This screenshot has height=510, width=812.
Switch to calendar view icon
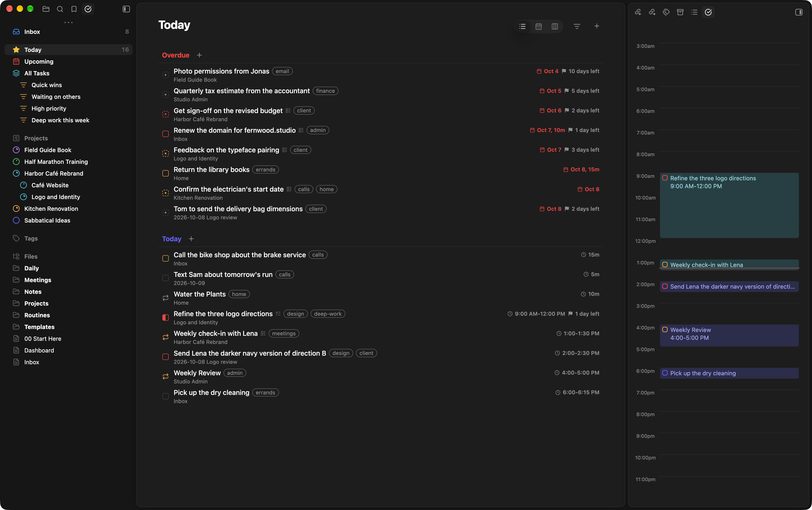tap(539, 26)
